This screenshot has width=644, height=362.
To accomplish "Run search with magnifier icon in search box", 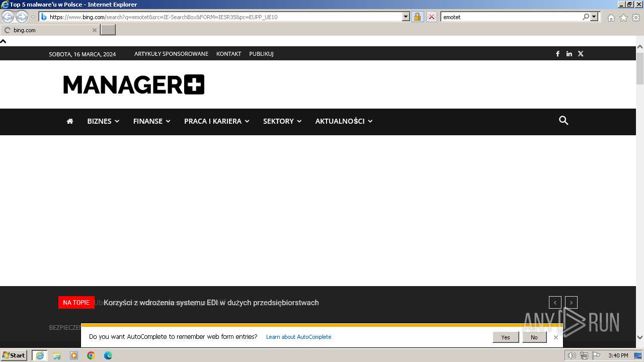I will (x=586, y=17).
